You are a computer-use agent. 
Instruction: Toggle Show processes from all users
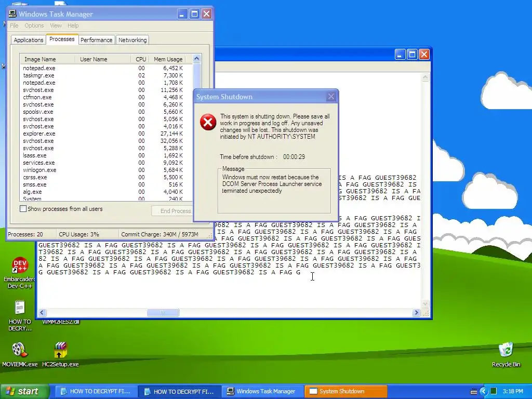23,209
